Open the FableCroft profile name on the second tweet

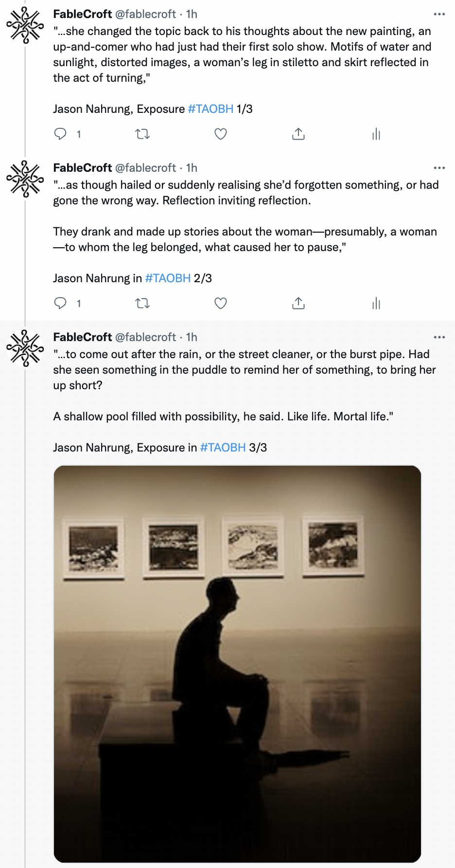[83, 168]
